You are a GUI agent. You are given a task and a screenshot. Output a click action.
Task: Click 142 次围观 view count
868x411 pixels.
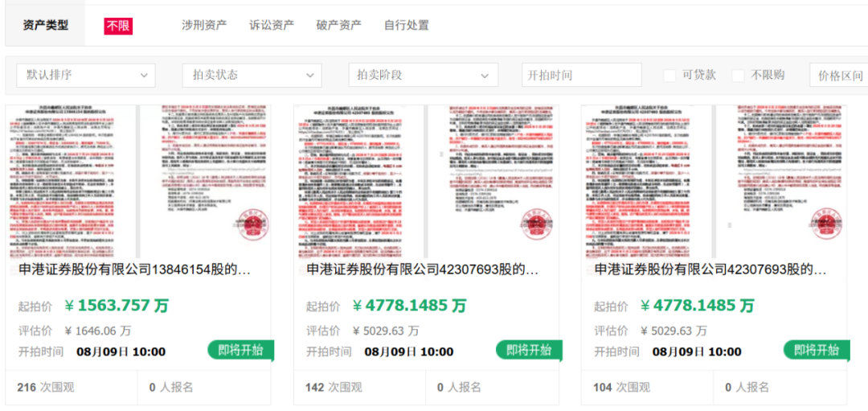pyautogui.click(x=334, y=387)
